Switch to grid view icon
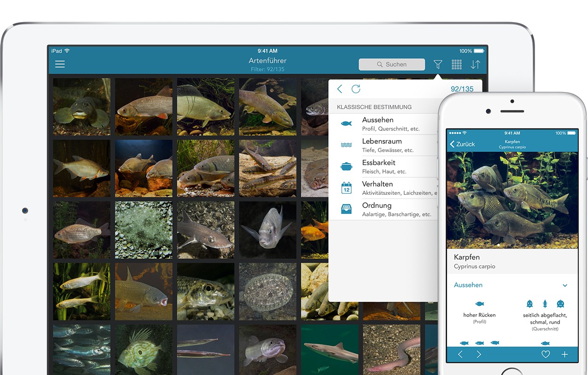 click(x=457, y=64)
